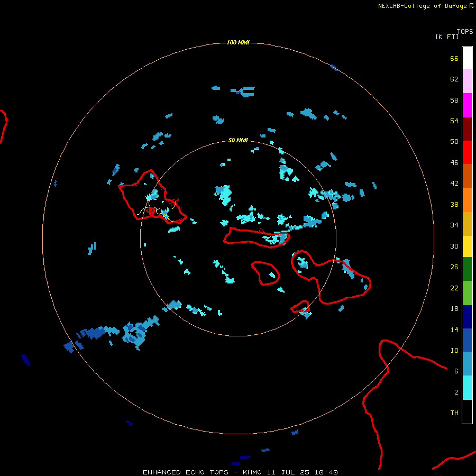Click the 18 legend value
Screen dimensions: 476x476
pos(454,309)
